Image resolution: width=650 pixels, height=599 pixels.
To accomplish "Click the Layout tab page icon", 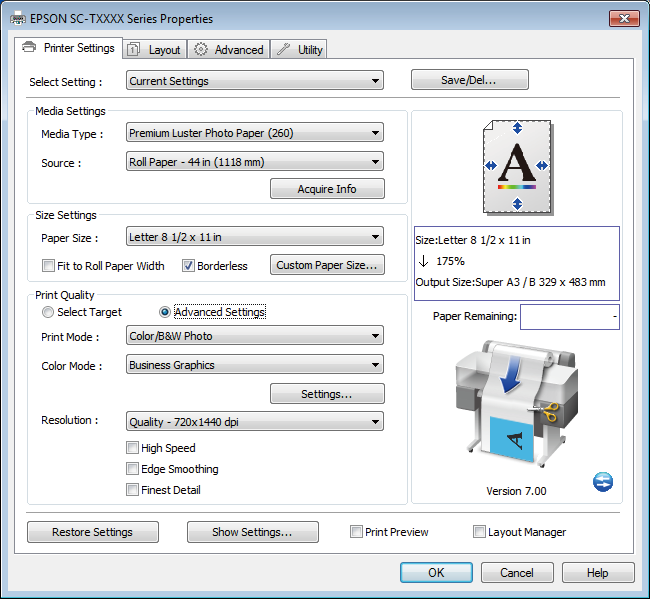I will coord(133,49).
